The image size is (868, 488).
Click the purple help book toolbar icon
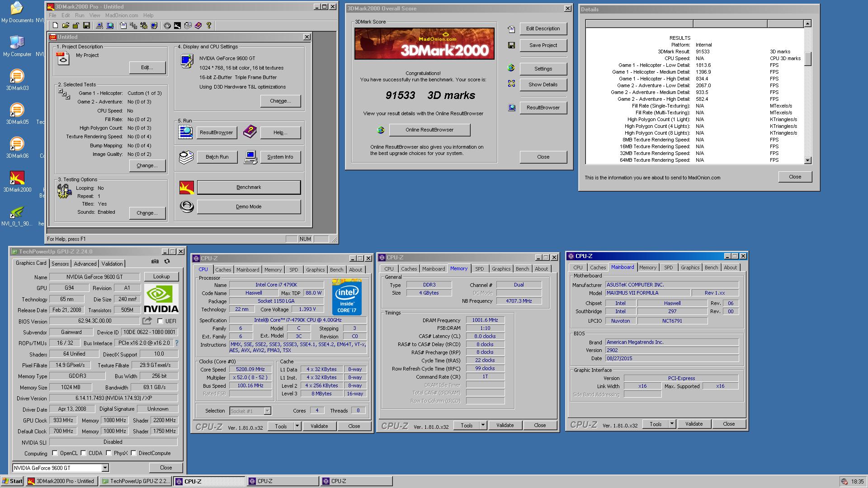[198, 26]
